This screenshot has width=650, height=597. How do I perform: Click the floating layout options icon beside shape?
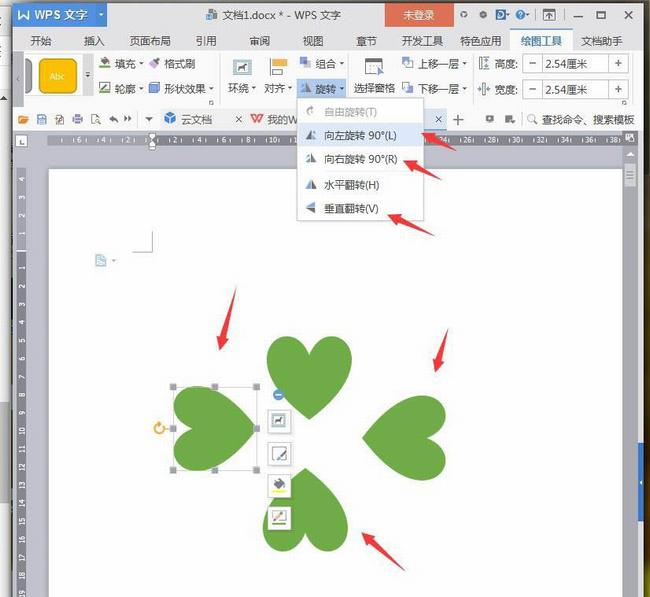[279, 421]
